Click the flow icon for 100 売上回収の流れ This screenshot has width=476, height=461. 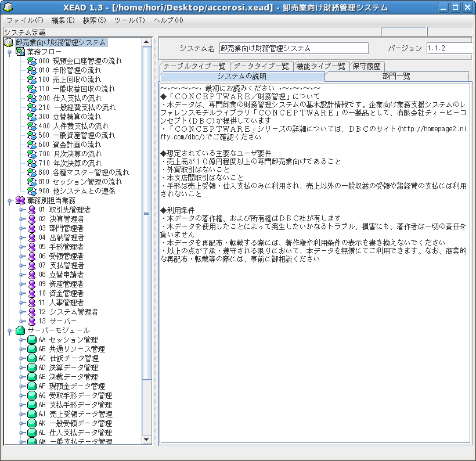pyautogui.click(x=32, y=80)
